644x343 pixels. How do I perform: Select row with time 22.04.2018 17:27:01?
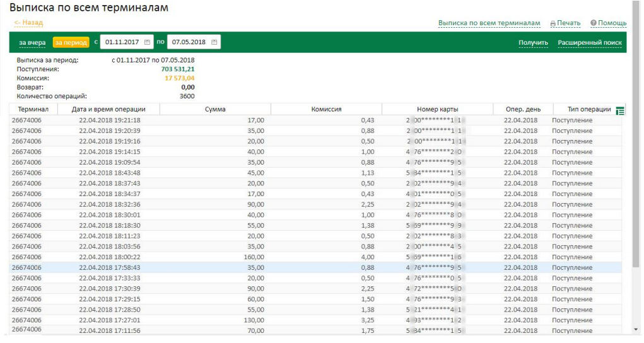pos(315,320)
